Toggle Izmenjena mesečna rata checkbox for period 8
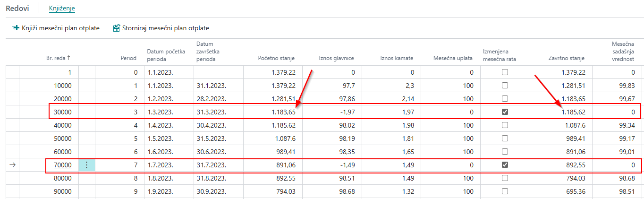 click(505, 178)
